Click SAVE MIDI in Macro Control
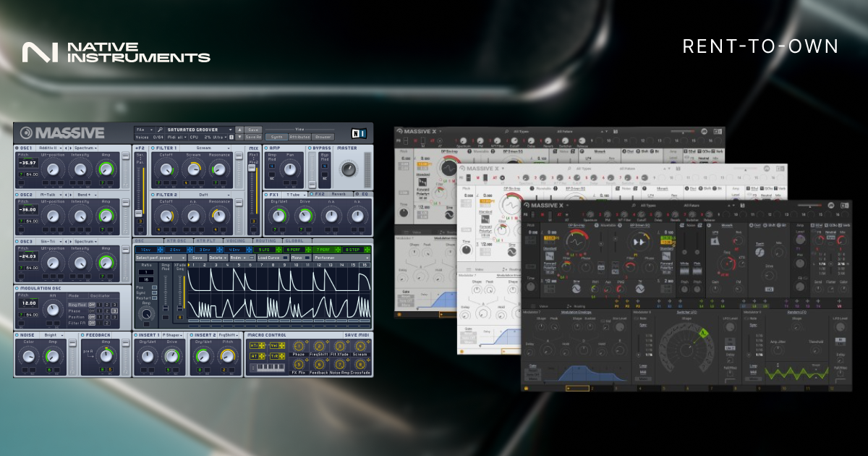Viewport: 868px width, 456px height. pyautogui.click(x=357, y=335)
